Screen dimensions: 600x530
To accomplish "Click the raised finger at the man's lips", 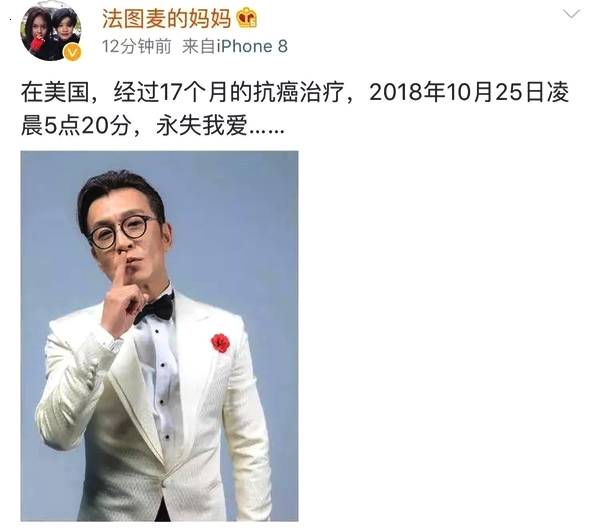I will [120, 272].
